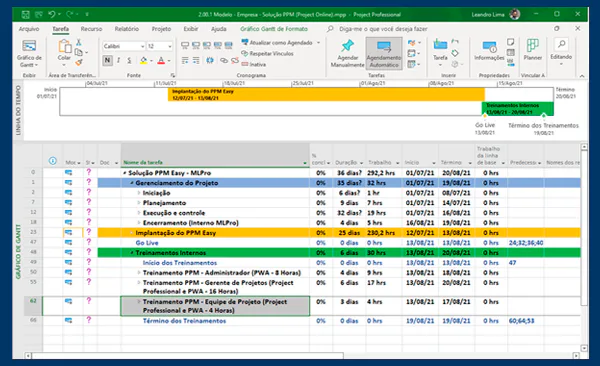Open the Nome da tarefa column filter dropdown
Screen dimensions: 600x366
pos(305,163)
